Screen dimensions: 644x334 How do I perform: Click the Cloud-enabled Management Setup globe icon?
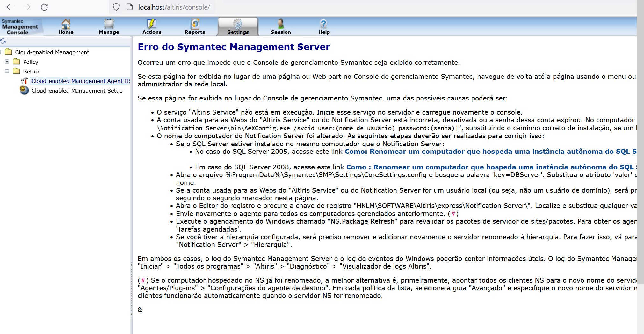pyautogui.click(x=24, y=91)
